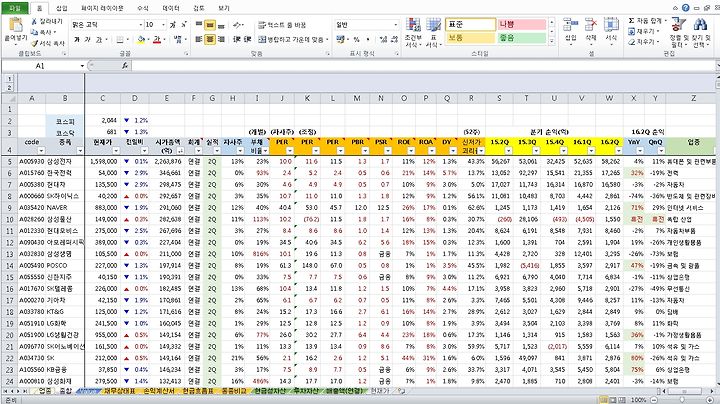The width and height of the screenshot is (720, 404).
Task: Toggle bold formatting (가)
Action: point(77,40)
